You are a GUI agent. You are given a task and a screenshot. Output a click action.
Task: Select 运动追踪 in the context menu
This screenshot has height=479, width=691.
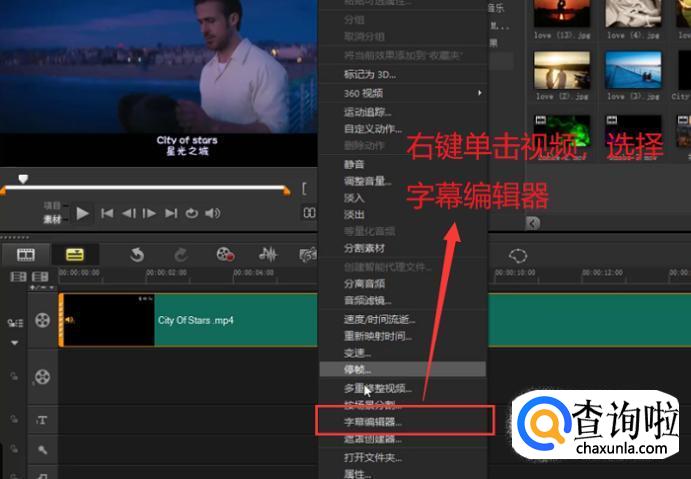pyautogui.click(x=367, y=112)
